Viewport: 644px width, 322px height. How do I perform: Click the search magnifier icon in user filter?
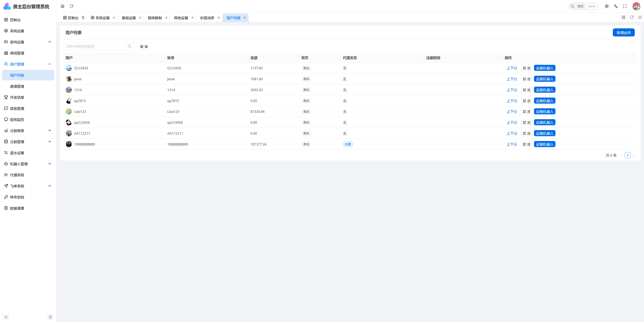(x=129, y=46)
